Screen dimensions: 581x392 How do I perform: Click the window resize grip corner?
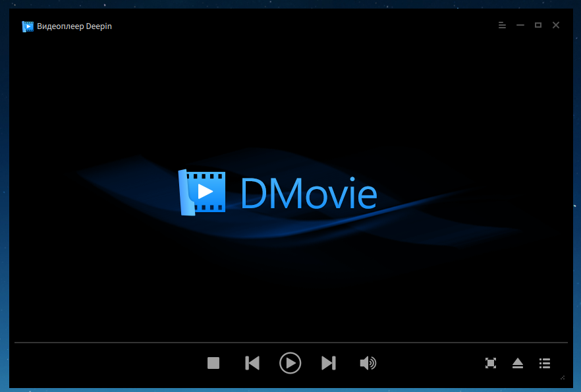coord(563,378)
